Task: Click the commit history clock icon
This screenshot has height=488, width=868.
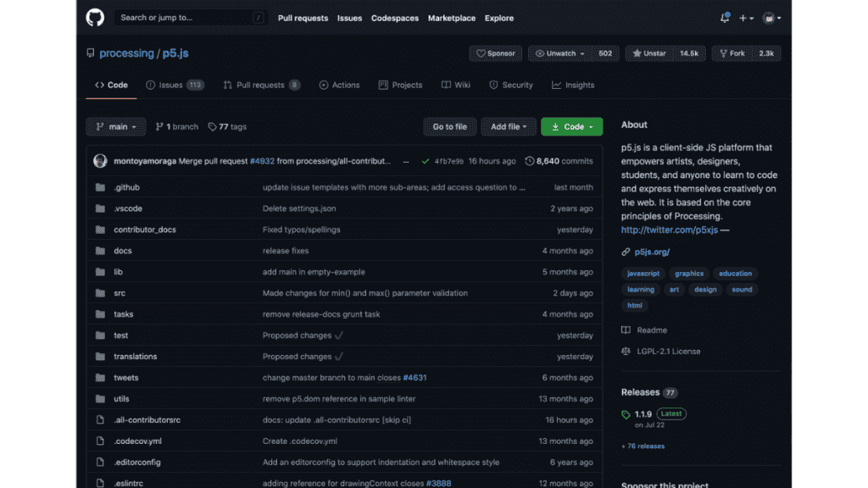Action: (x=530, y=161)
